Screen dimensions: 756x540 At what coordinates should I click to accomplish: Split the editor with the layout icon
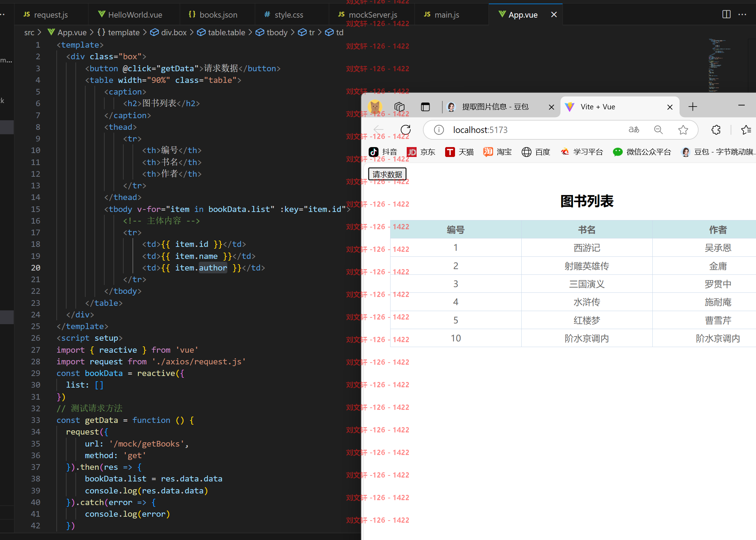(726, 14)
